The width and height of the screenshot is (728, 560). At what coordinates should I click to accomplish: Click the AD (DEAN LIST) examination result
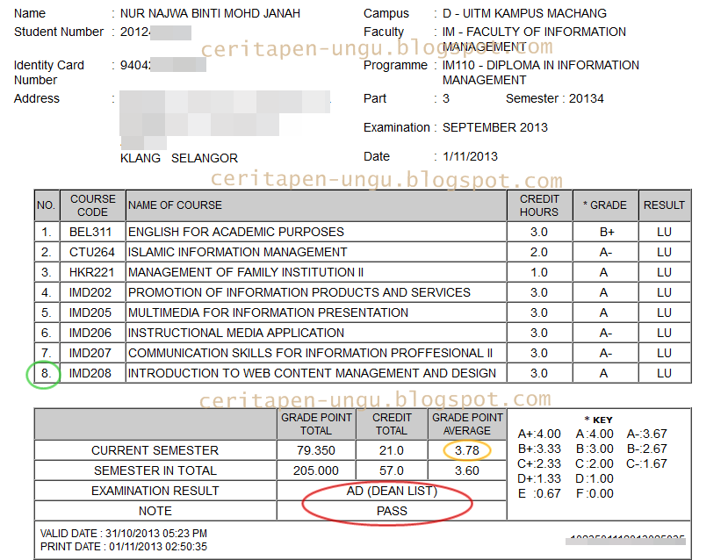tap(397, 491)
